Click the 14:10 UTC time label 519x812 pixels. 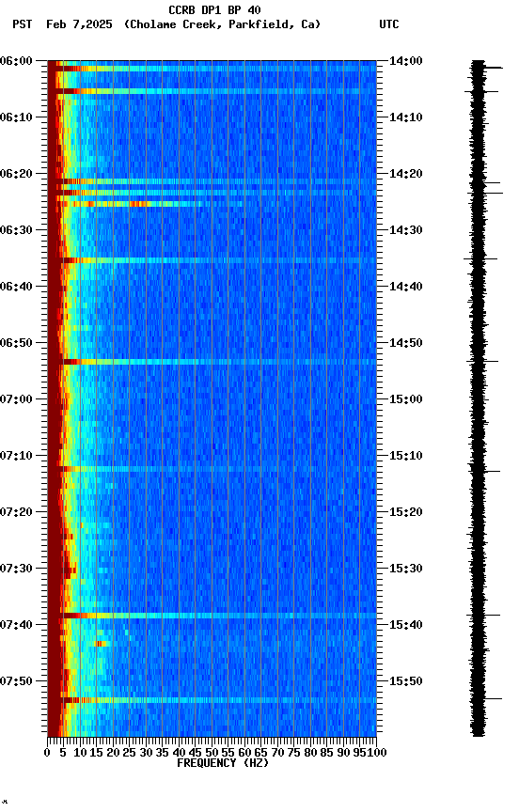[x=406, y=117]
